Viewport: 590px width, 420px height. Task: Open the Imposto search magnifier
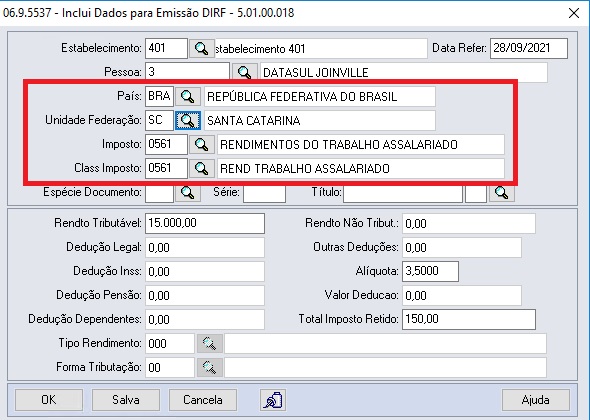202,145
